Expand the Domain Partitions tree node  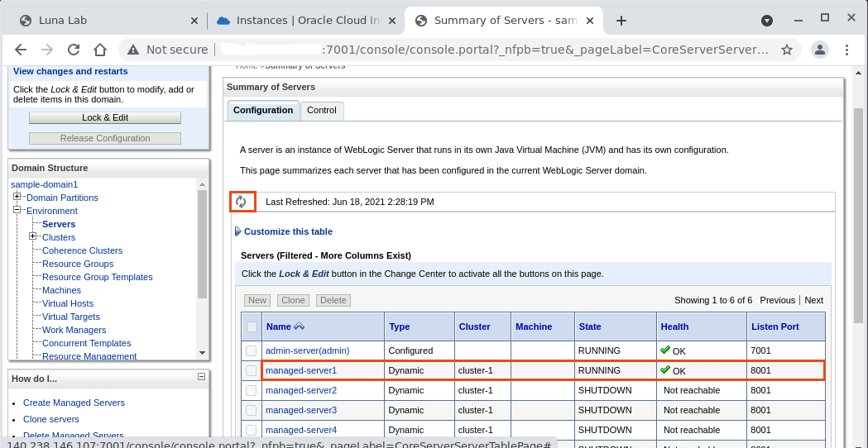click(17, 197)
